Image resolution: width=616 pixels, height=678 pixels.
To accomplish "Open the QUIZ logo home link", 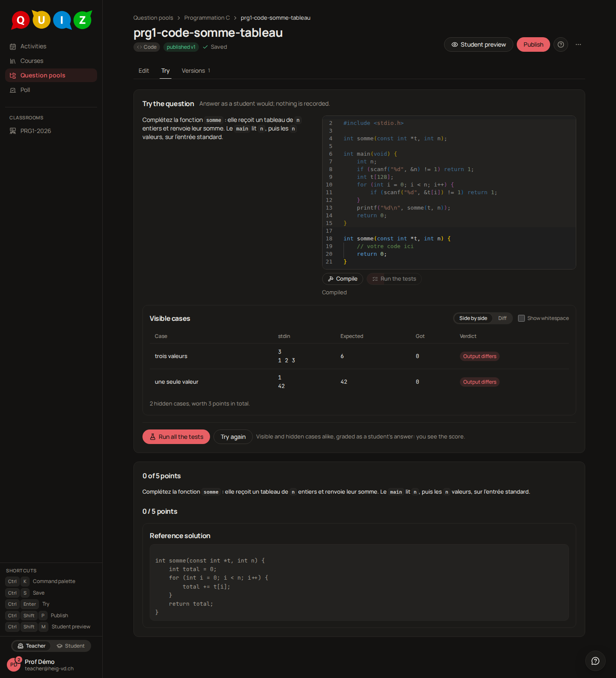I will point(51,20).
